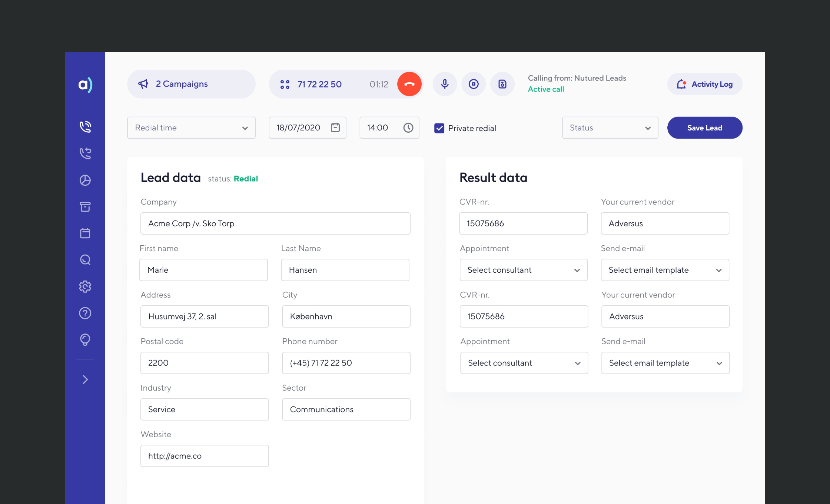Click the City field København

[346, 316]
